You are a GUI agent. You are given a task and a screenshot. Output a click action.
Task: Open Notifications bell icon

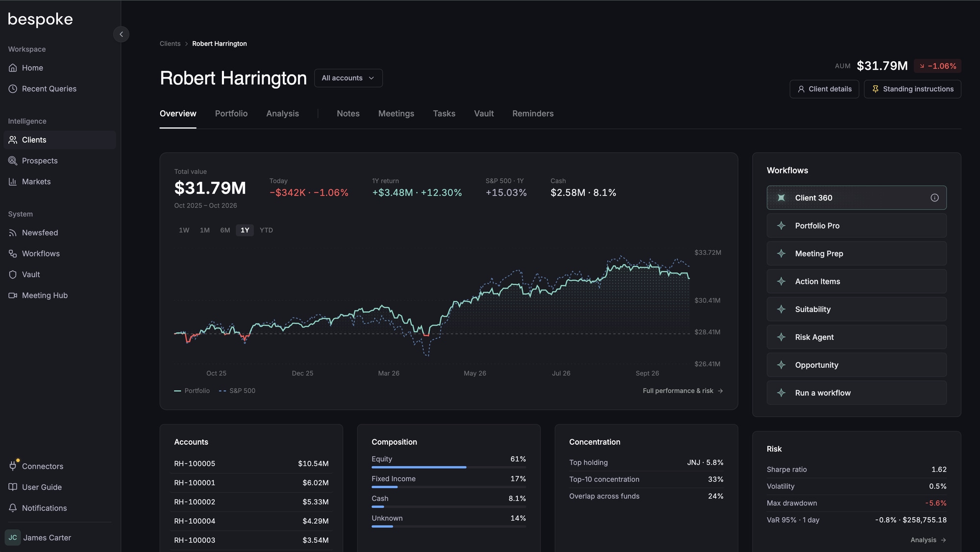[13, 508]
